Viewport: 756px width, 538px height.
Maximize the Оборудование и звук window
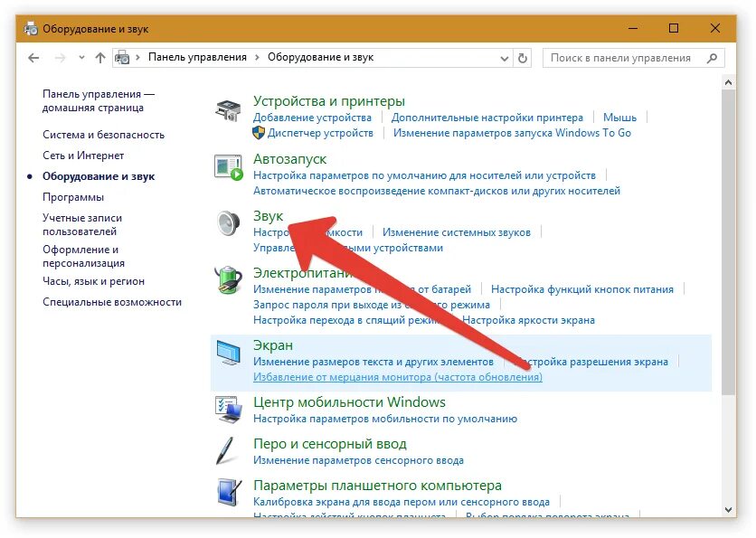click(x=674, y=28)
